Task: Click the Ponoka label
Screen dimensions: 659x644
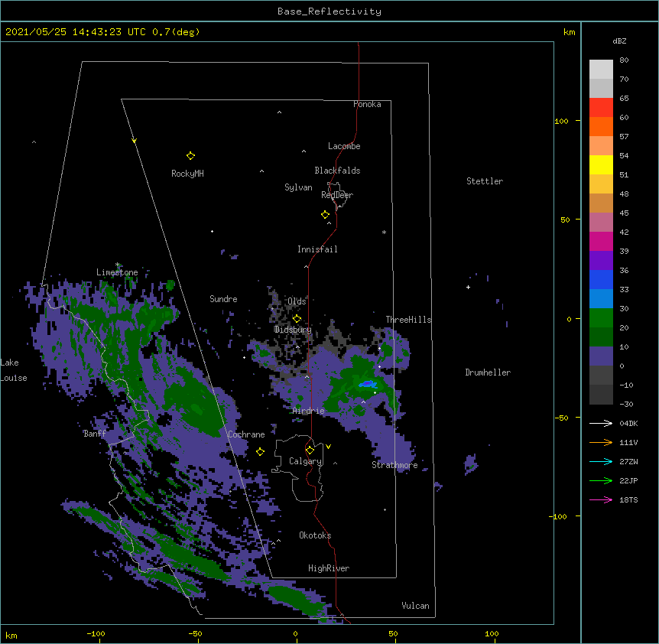Action: (x=367, y=104)
